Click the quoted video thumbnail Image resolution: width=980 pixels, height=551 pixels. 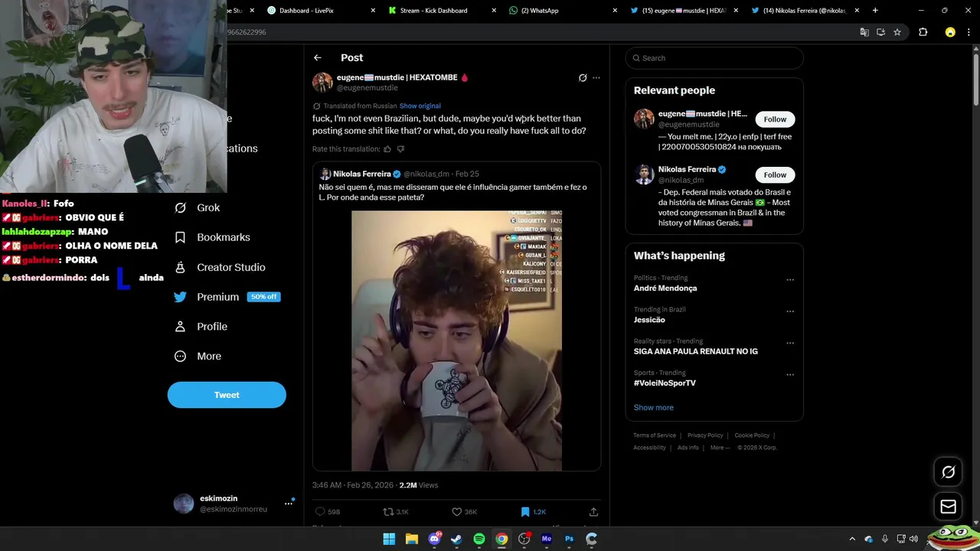click(456, 341)
